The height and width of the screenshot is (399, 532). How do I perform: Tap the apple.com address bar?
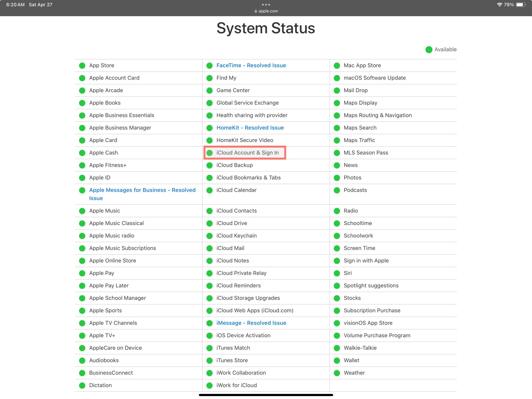pos(266,11)
